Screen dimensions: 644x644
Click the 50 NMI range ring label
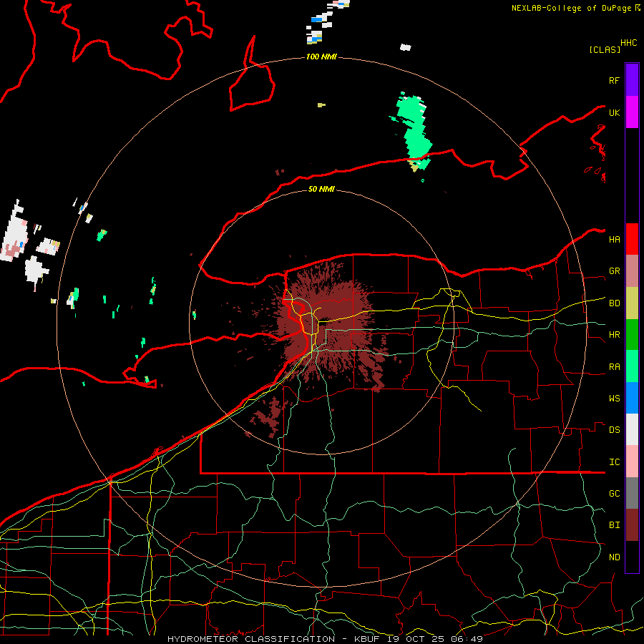(321, 189)
